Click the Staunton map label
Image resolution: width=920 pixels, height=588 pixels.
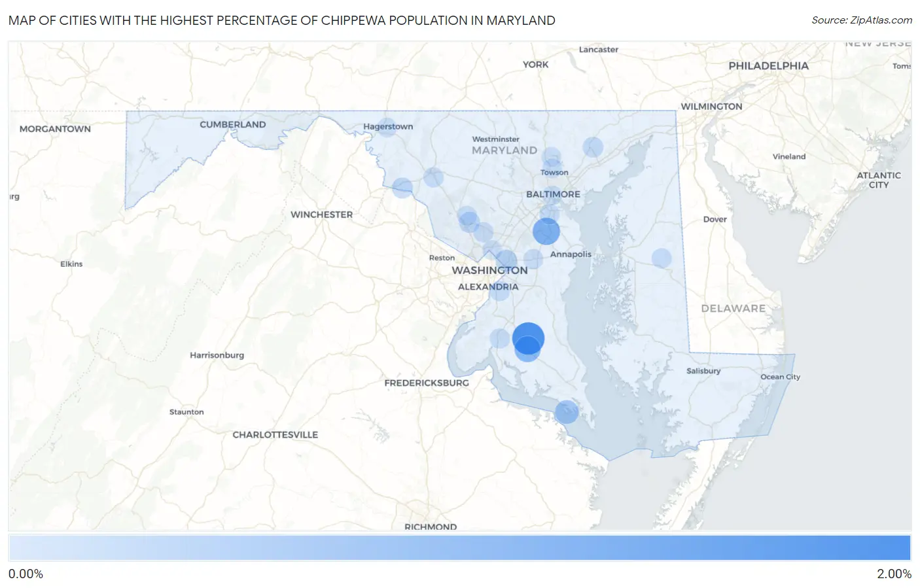(186, 412)
